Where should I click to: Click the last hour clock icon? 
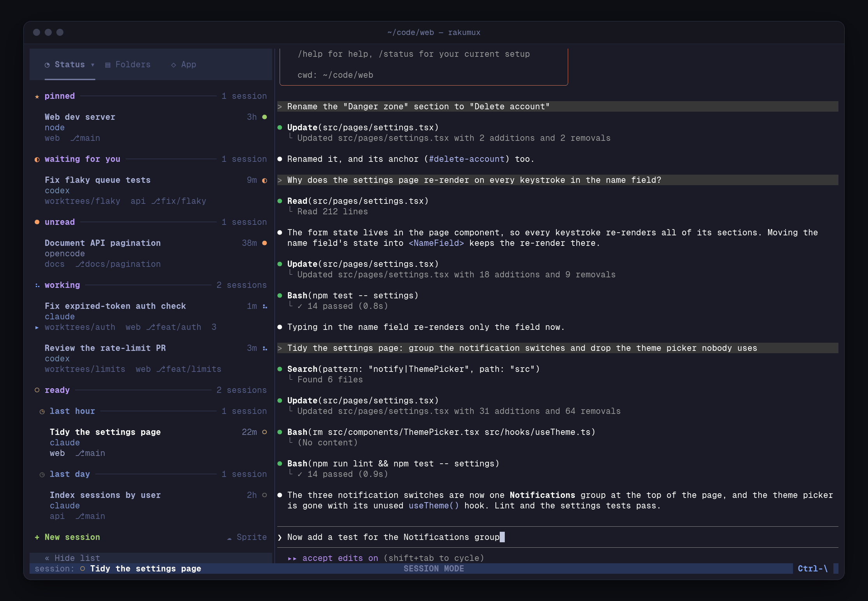42,412
